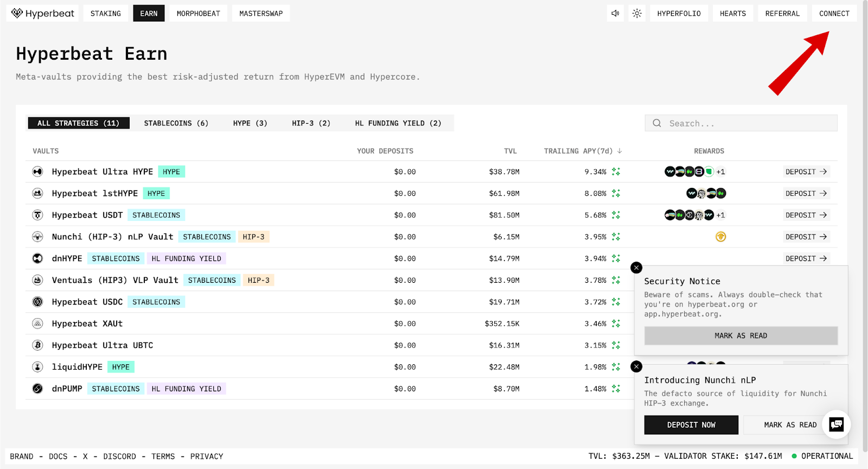Image resolution: width=868 pixels, height=469 pixels.
Task: Open the Terms footer link
Action: pyautogui.click(x=163, y=457)
